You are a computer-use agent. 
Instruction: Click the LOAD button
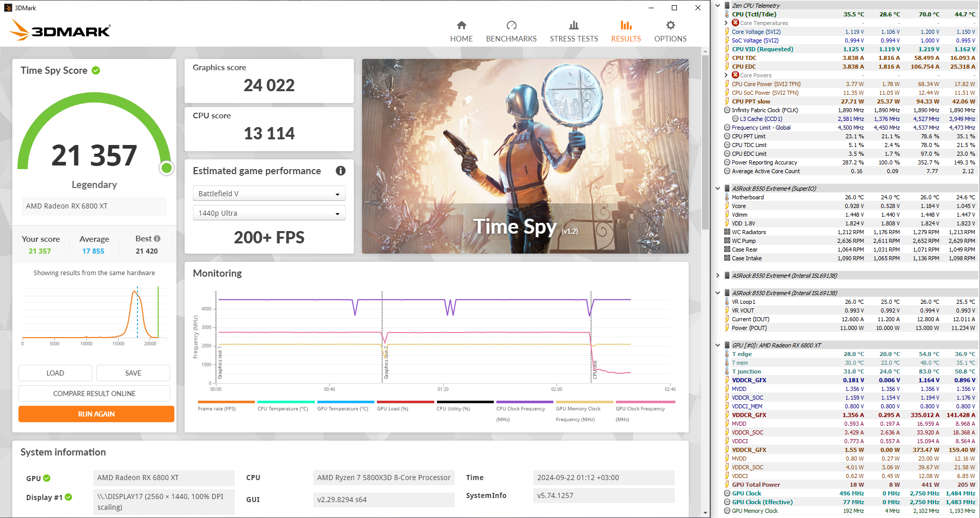[x=55, y=373]
